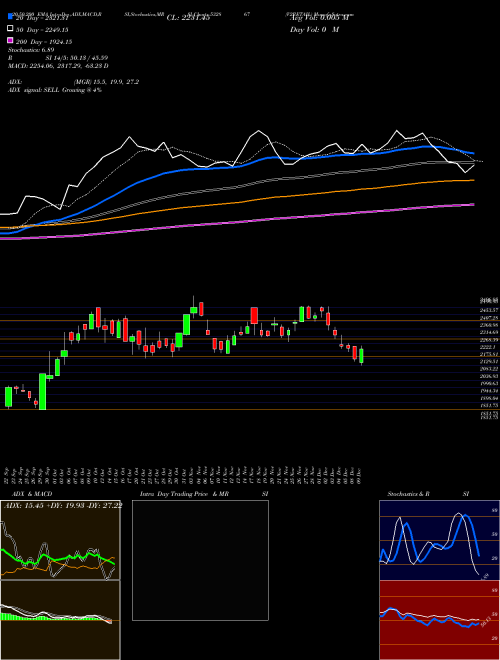Click the MACD values line
The image size is (500, 660).
click(x=58, y=66)
